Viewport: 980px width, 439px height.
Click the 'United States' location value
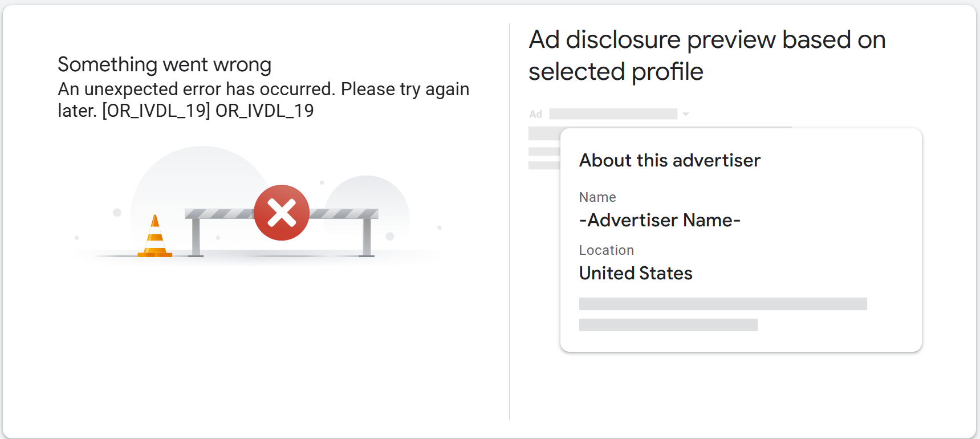tap(636, 274)
